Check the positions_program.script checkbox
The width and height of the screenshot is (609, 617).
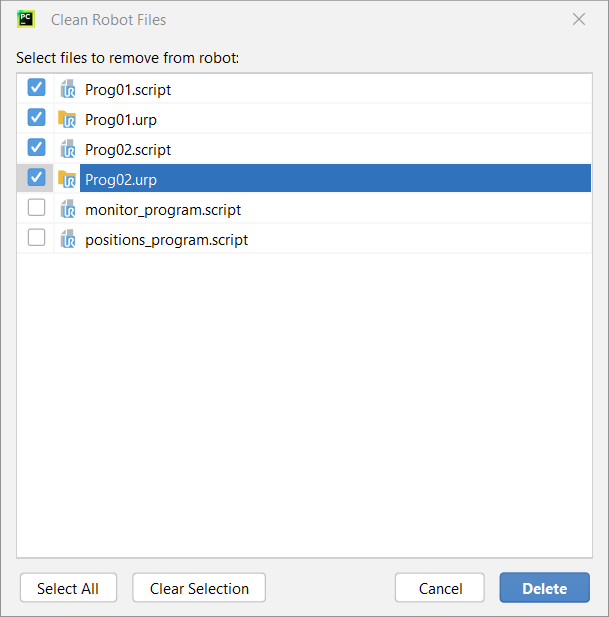point(36,237)
